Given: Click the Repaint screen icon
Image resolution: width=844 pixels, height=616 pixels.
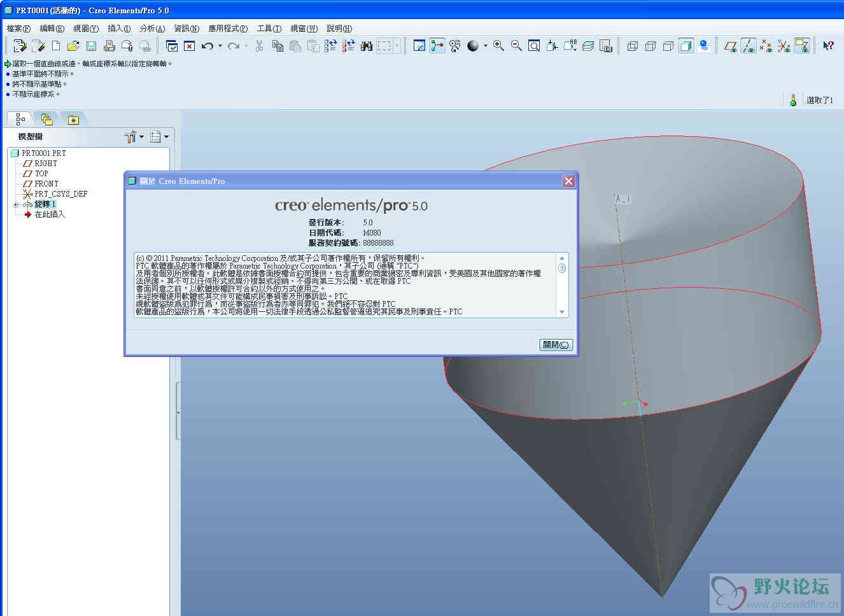Looking at the screenshot, I should pos(419,46).
